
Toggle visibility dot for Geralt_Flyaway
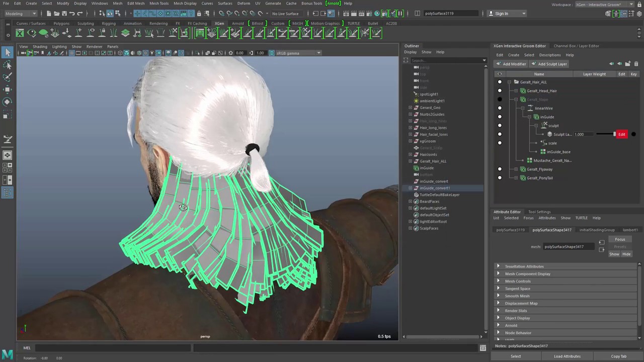tap(500, 169)
